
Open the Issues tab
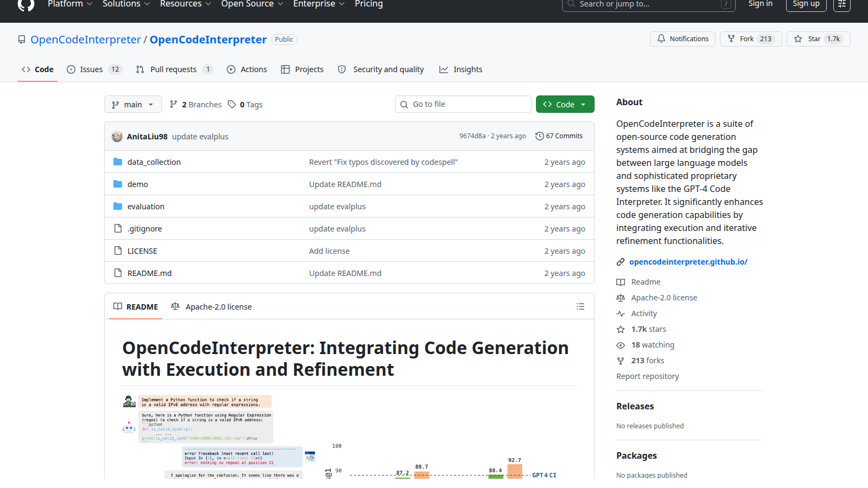pos(94,69)
